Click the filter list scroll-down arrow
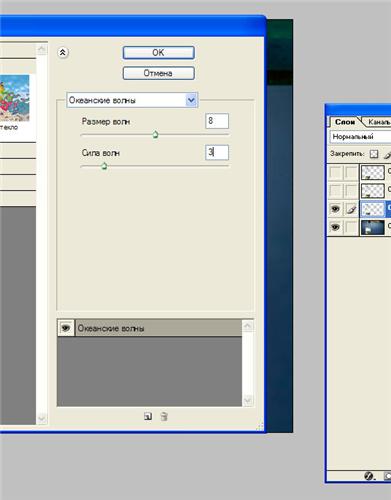This screenshot has height=500, width=391. 42,418
